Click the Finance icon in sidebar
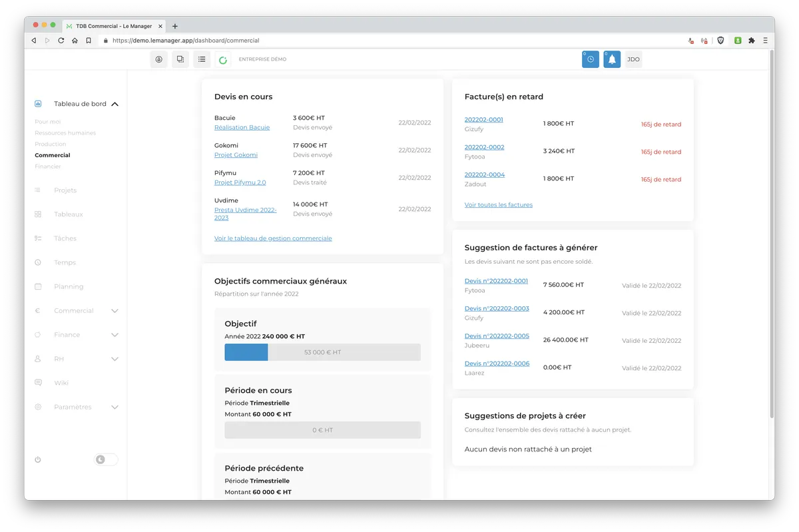 (x=38, y=335)
